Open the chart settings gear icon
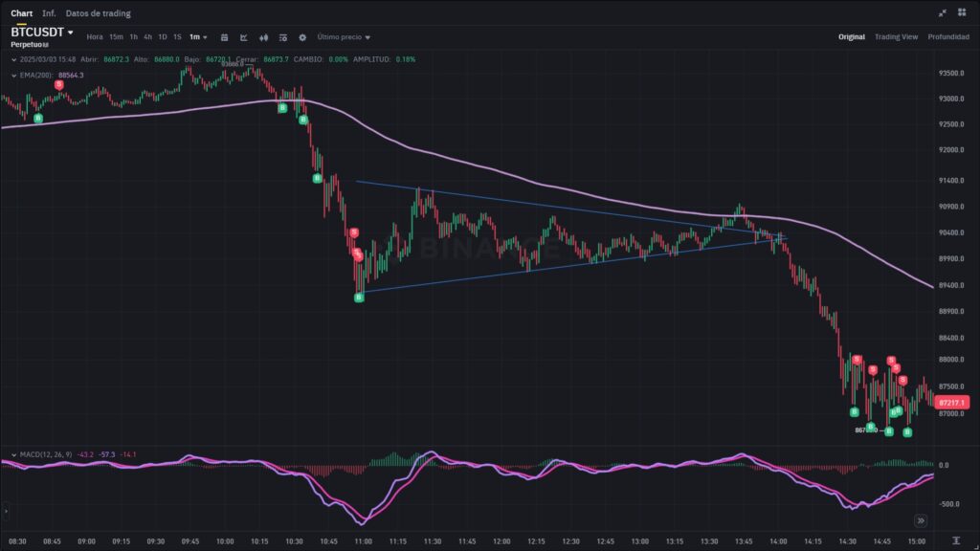980x551 pixels. (302, 37)
